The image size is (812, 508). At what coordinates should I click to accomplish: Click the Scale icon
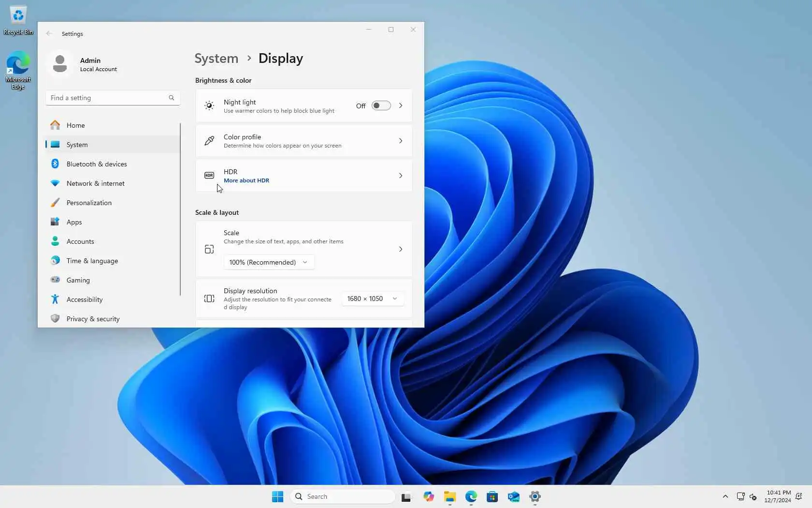[x=209, y=249]
